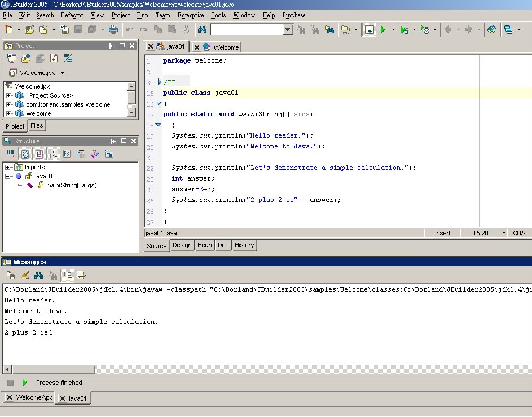
Task: Click into the search text input field
Action: click(247, 29)
